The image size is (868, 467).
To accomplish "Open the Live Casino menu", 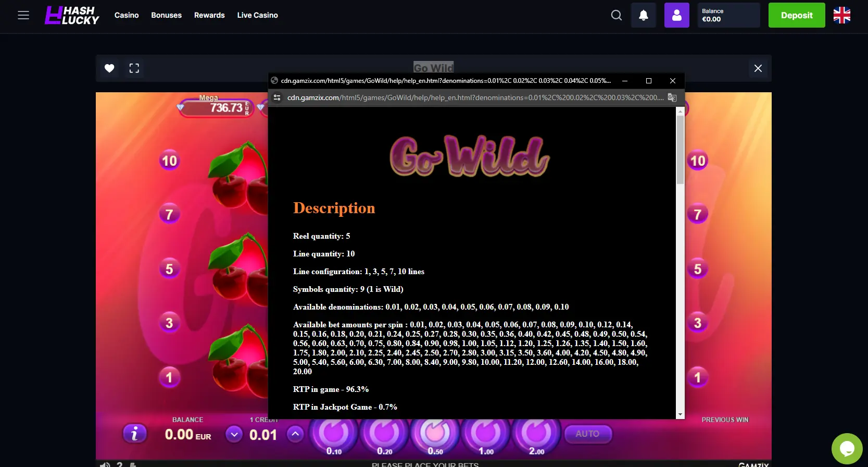I will pyautogui.click(x=258, y=15).
